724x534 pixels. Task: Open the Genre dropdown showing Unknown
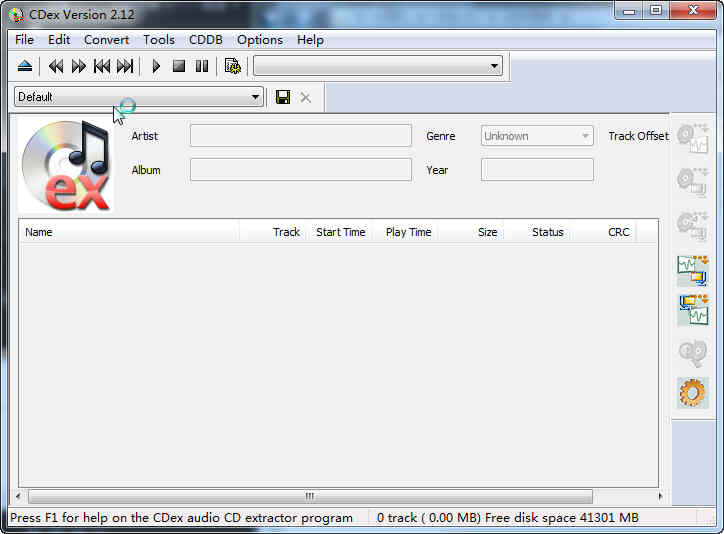click(x=537, y=136)
